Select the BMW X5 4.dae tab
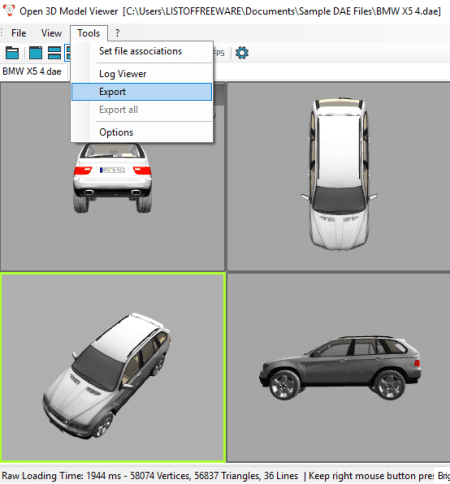The width and height of the screenshot is (450, 484). point(32,71)
